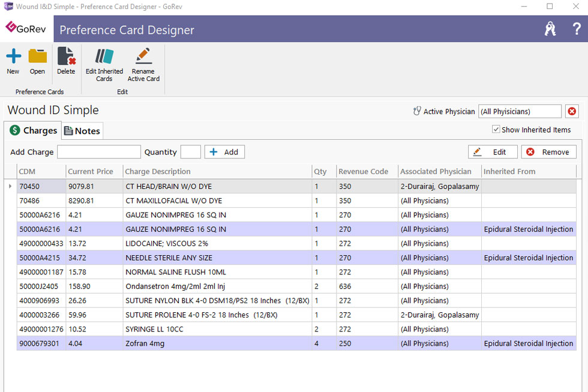Click price cell 158.90

pos(95,286)
